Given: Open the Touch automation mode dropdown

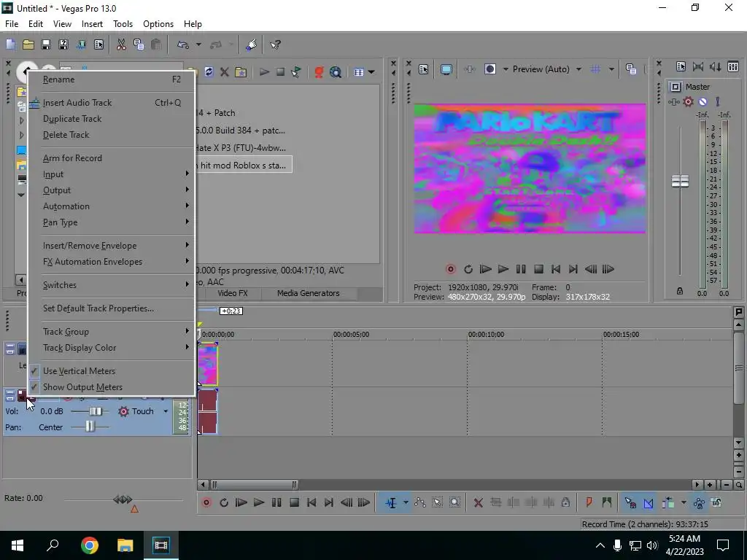Looking at the screenshot, I should (166, 411).
